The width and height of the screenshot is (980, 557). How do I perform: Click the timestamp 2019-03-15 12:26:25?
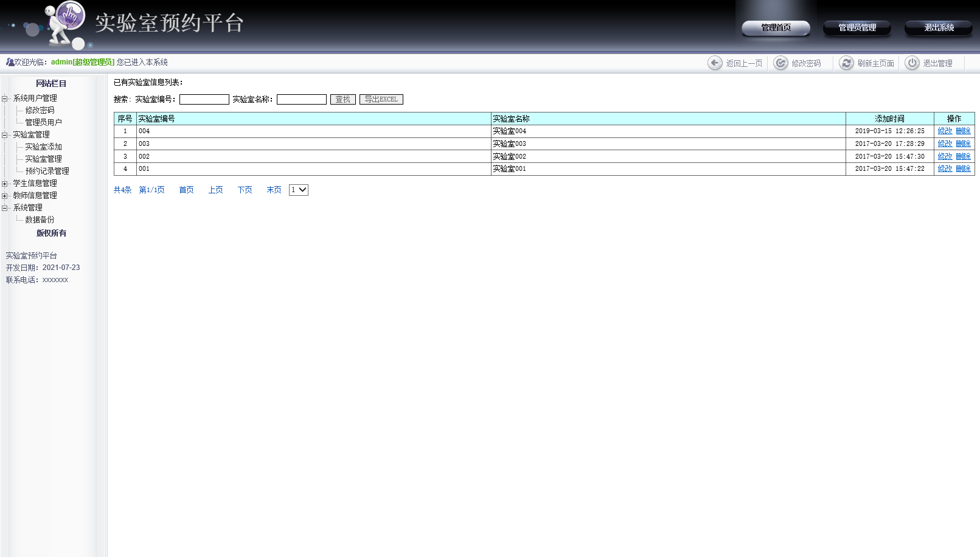pyautogui.click(x=889, y=131)
